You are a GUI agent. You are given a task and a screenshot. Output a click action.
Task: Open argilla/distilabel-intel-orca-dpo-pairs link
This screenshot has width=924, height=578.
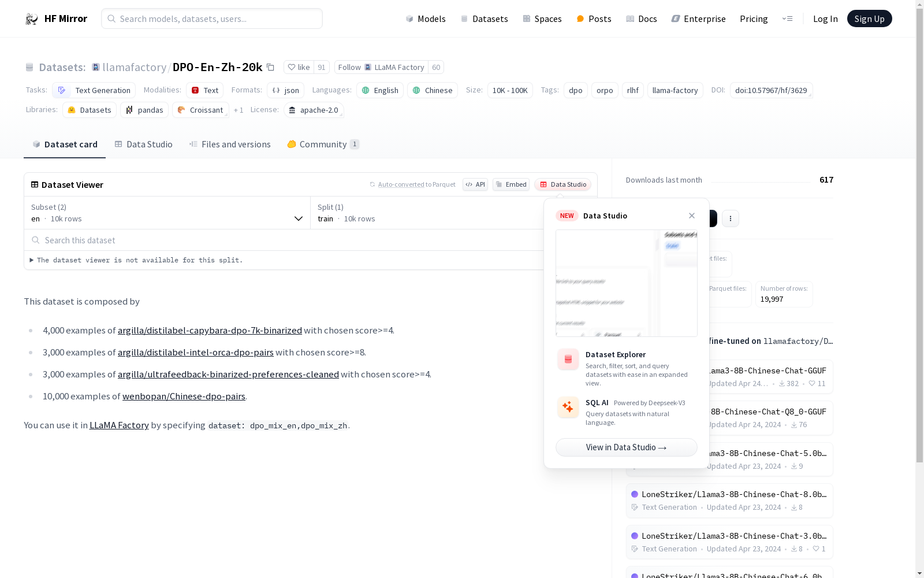click(x=196, y=353)
